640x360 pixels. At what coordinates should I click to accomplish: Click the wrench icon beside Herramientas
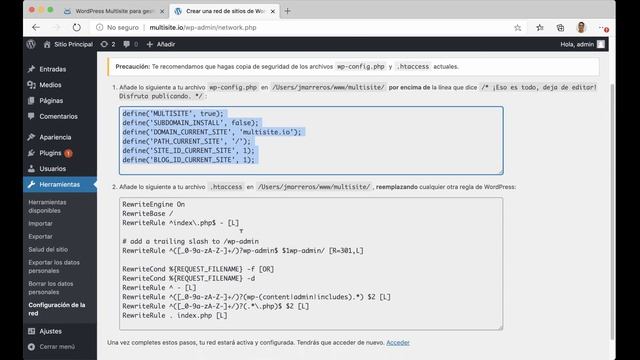(31, 184)
